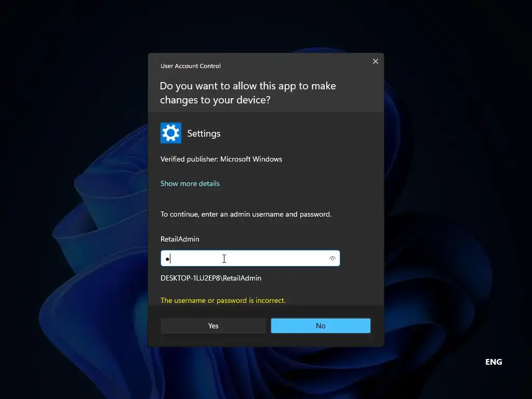Open the Show more details link

[x=190, y=183]
